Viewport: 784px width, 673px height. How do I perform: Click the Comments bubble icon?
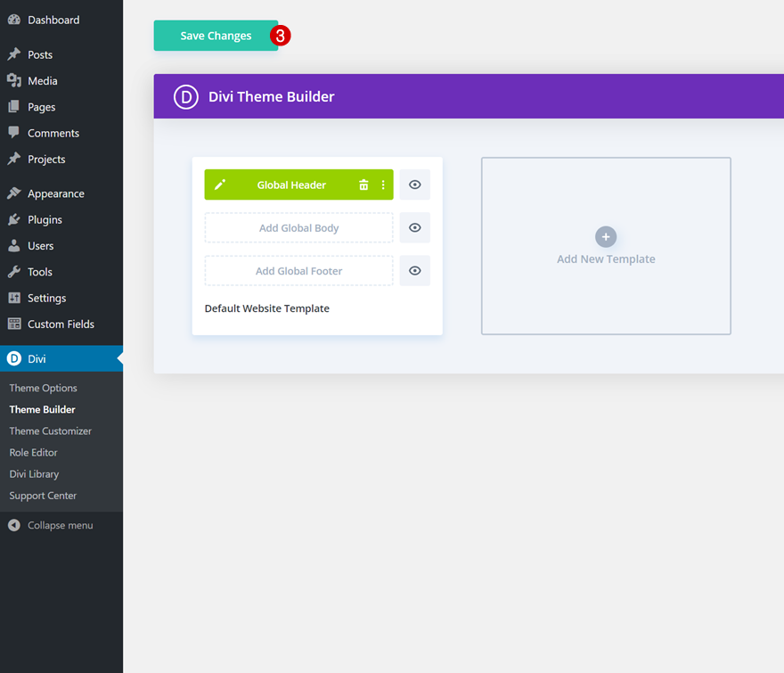tap(14, 132)
